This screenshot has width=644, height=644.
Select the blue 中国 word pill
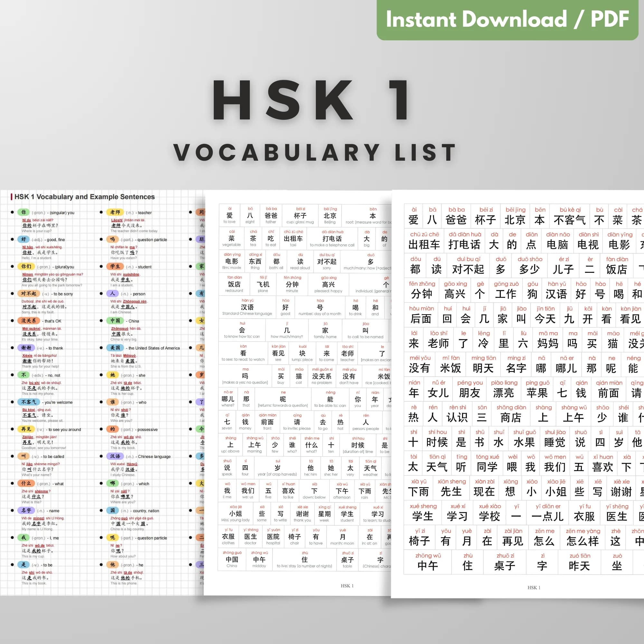(115, 321)
